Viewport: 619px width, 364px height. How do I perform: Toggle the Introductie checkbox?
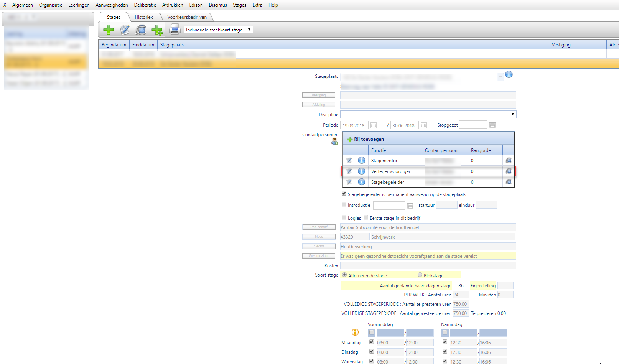pos(344,204)
